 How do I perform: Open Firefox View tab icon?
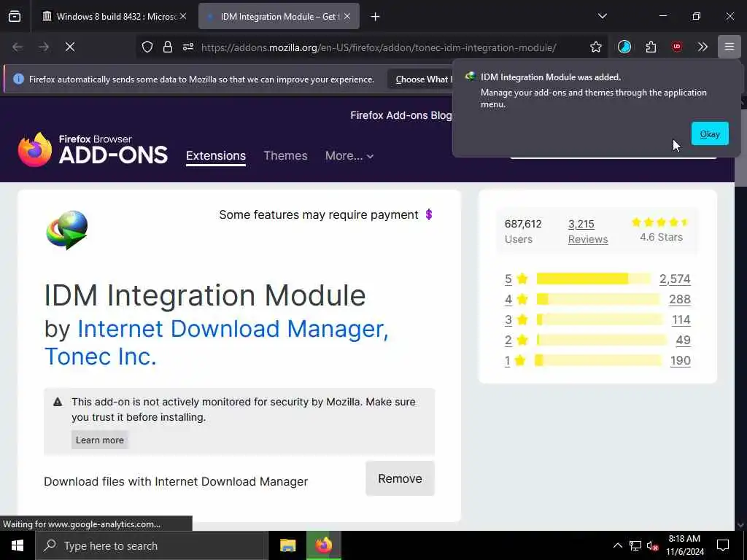point(15,17)
